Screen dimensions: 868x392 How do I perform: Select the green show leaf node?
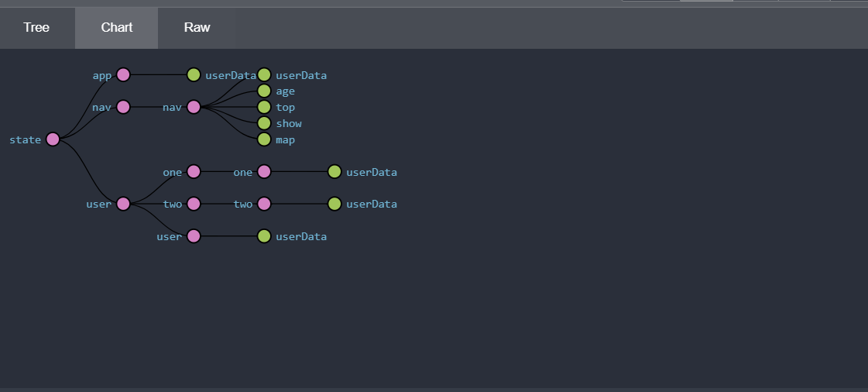pos(264,123)
